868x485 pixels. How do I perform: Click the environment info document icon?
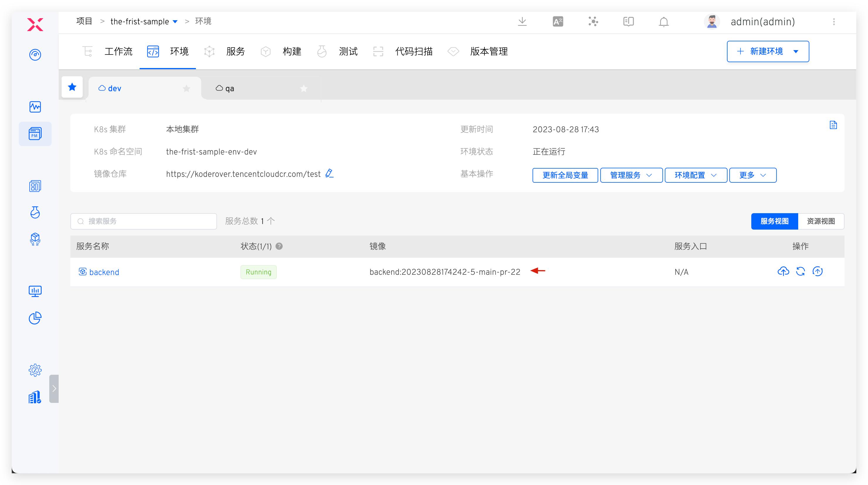pos(834,124)
